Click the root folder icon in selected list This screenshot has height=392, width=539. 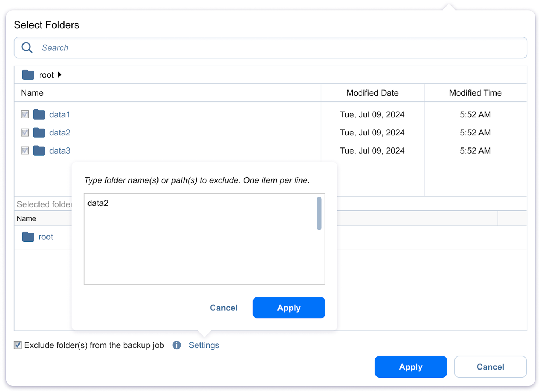(x=28, y=237)
